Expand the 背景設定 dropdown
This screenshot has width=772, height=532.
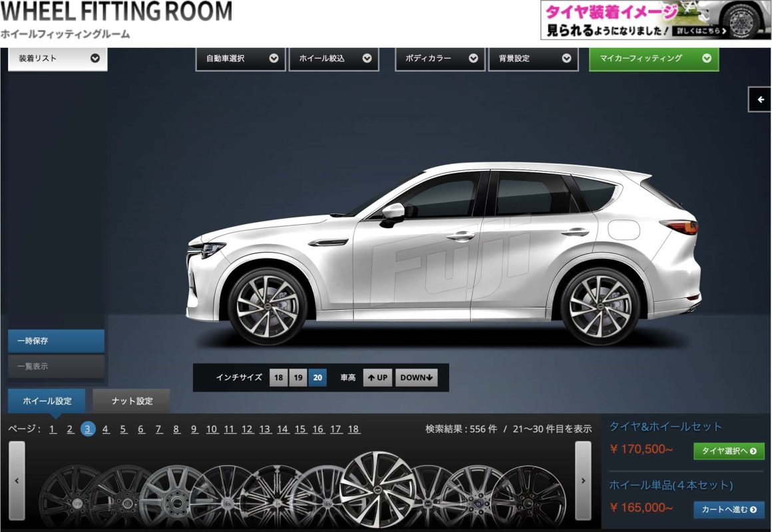tap(533, 59)
